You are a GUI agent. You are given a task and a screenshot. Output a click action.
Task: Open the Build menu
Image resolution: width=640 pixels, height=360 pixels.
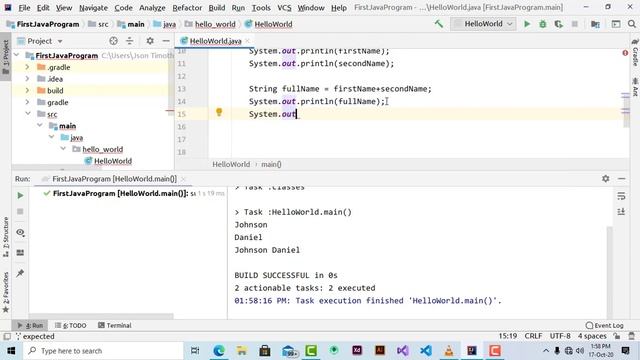pyautogui.click(x=217, y=8)
